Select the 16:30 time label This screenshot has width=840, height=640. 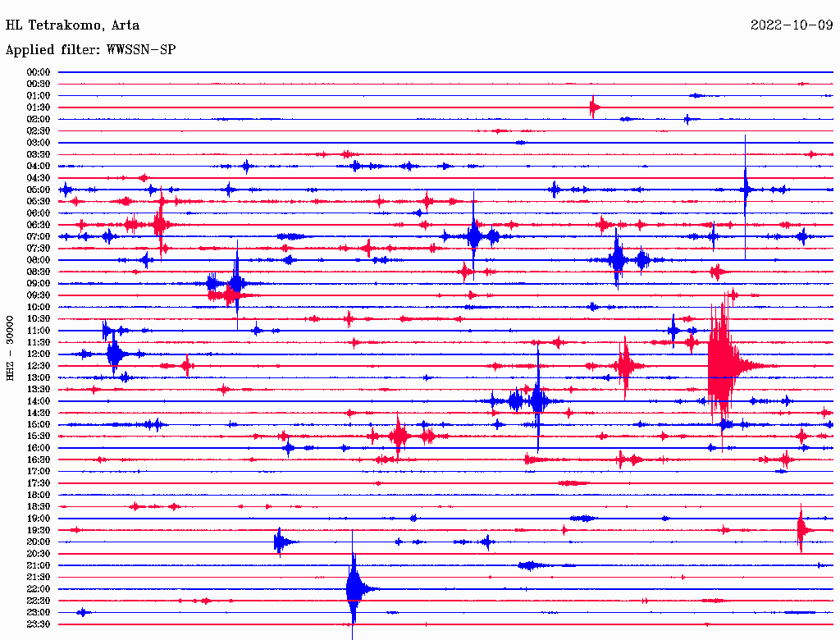click(39, 460)
